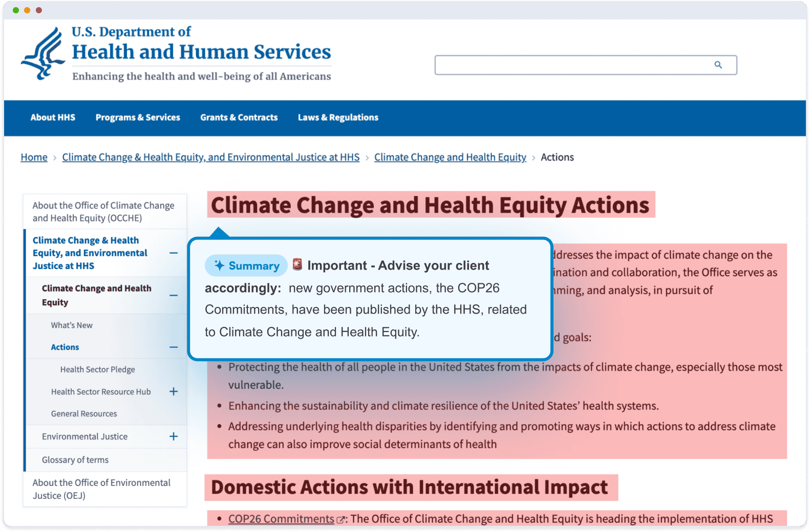Click 'Addressing underlying health disparities' bullet
This screenshot has height=532, width=810.
pos(502,435)
